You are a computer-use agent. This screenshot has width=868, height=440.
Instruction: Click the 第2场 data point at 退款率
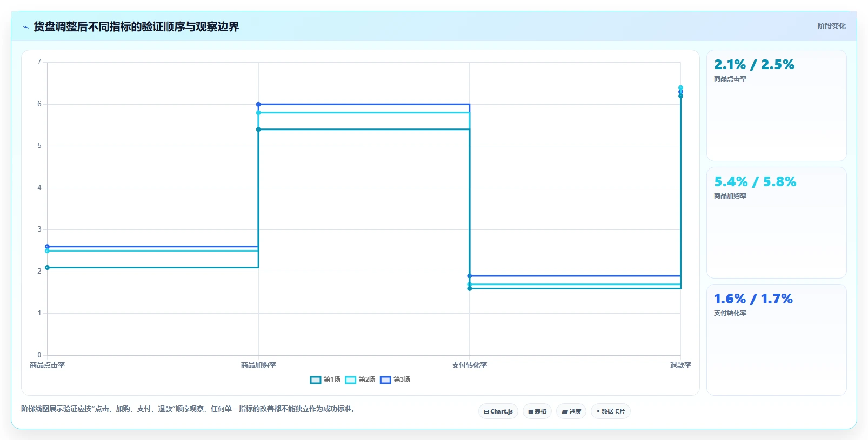coord(680,87)
